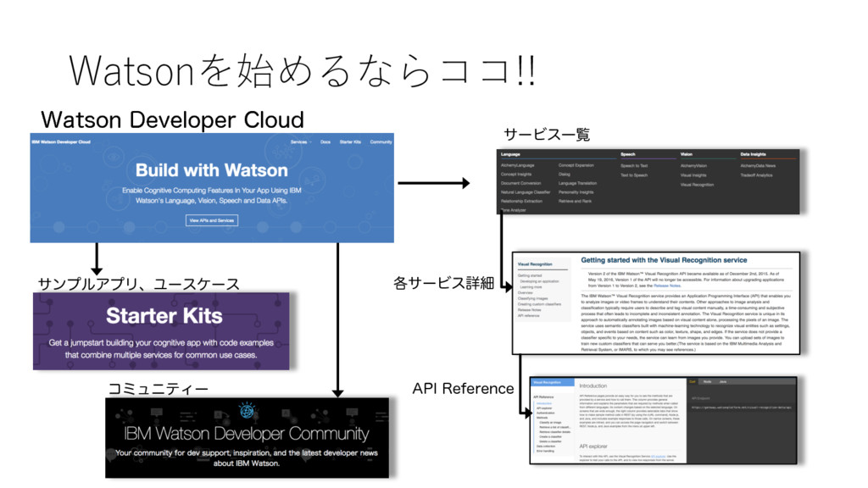Open Document Conversion service
This screenshot has width=868, height=488.
[x=521, y=183]
